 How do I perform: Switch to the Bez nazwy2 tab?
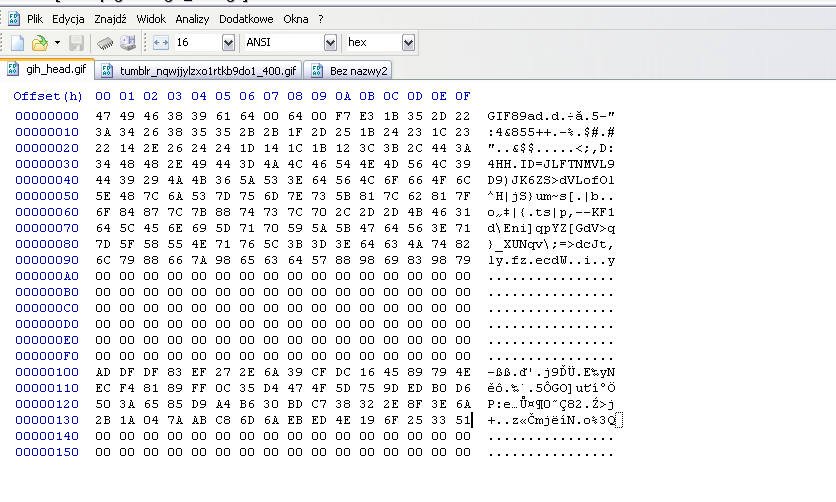[x=349, y=70]
